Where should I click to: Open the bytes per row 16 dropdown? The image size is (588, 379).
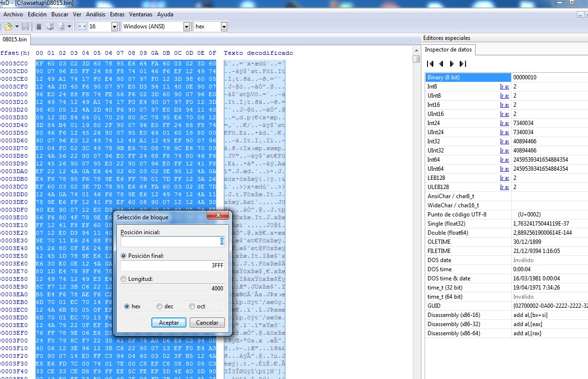114,27
